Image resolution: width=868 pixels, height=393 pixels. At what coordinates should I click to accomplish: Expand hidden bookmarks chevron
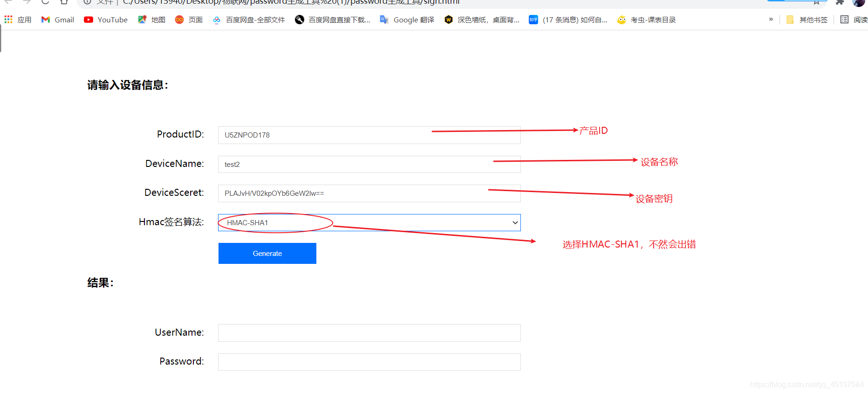click(771, 19)
